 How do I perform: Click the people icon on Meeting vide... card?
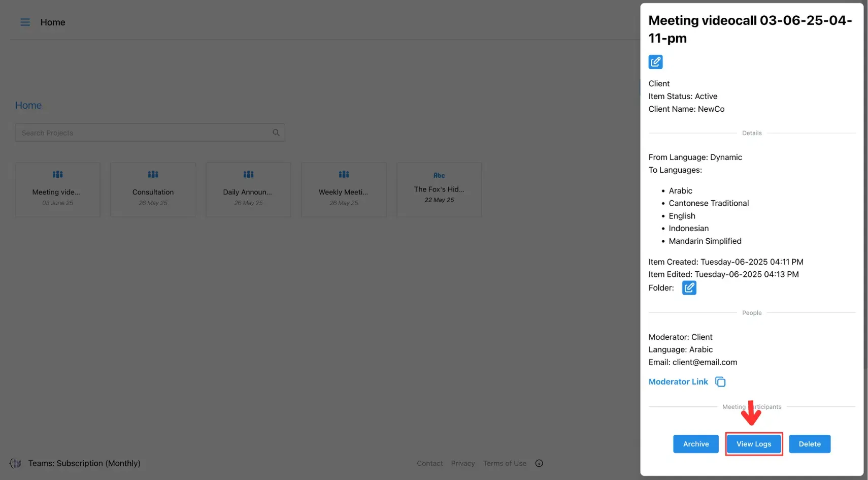57,174
